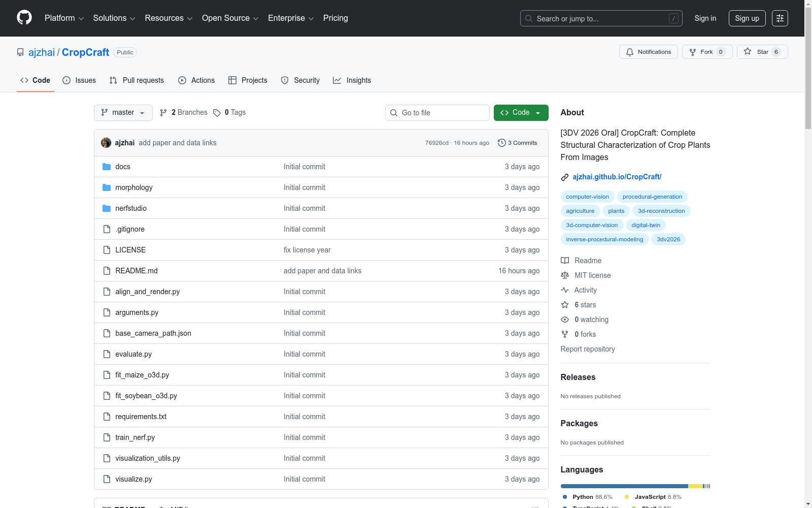This screenshot has width=812, height=508.
Task: Open the Pull requests tab
Action: (137, 80)
